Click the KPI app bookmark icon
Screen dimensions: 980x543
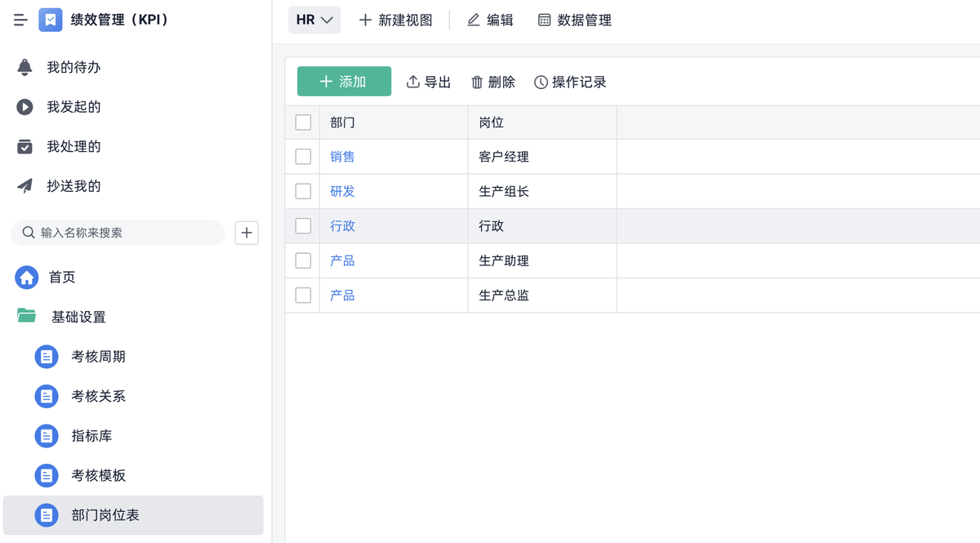tap(51, 20)
